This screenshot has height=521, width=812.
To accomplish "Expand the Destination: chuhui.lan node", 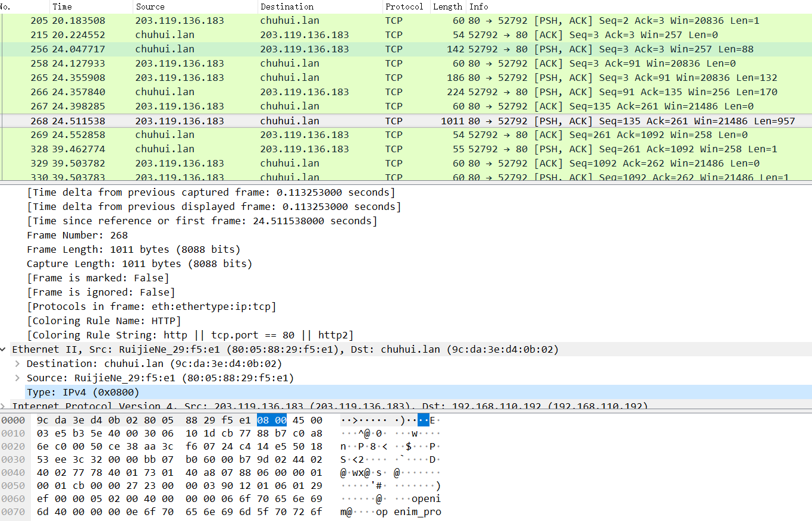I will (18, 364).
